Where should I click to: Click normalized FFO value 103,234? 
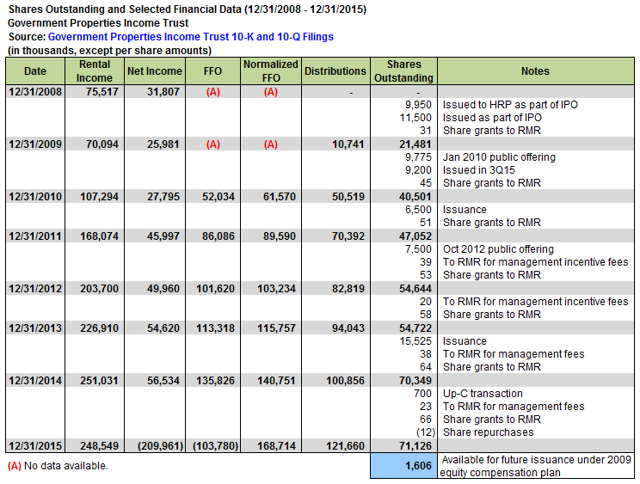pos(276,289)
